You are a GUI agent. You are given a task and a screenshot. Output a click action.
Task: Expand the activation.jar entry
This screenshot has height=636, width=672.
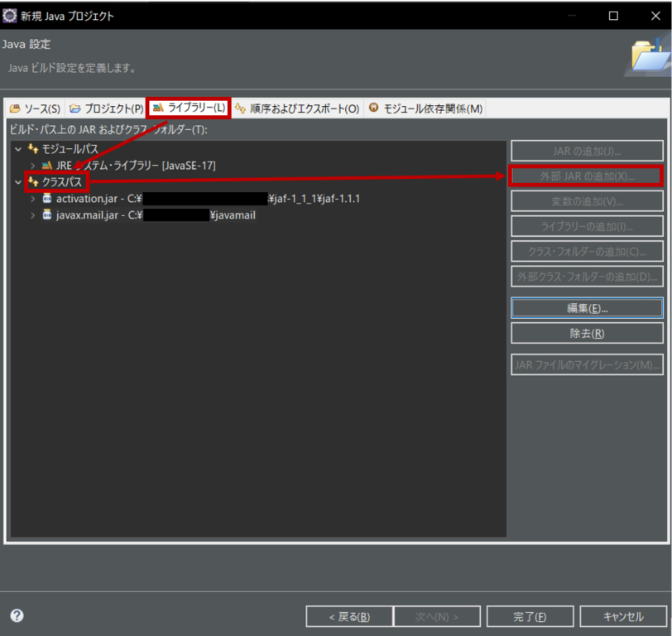[x=32, y=199]
